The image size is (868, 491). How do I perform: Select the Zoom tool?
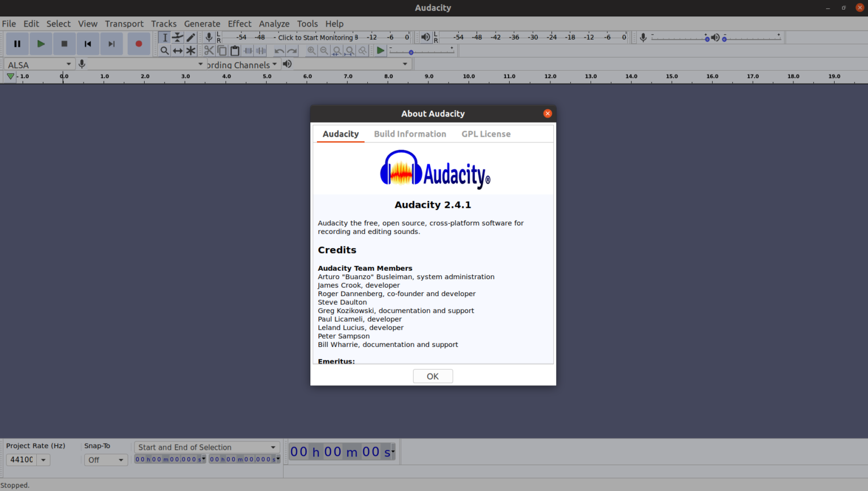[x=164, y=50]
